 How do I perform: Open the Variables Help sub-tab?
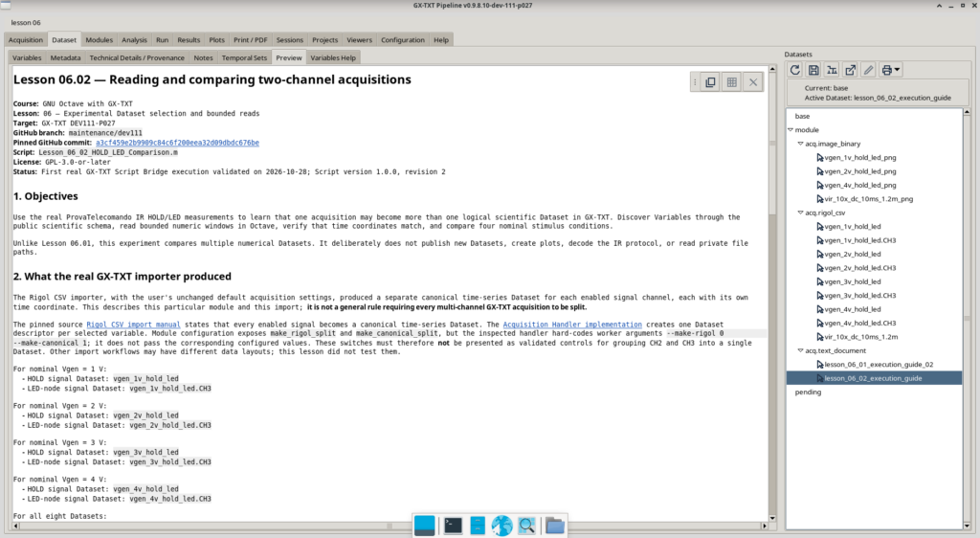click(333, 58)
